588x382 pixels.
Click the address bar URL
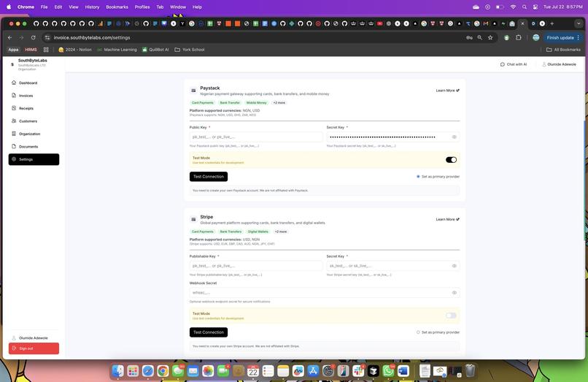click(92, 37)
